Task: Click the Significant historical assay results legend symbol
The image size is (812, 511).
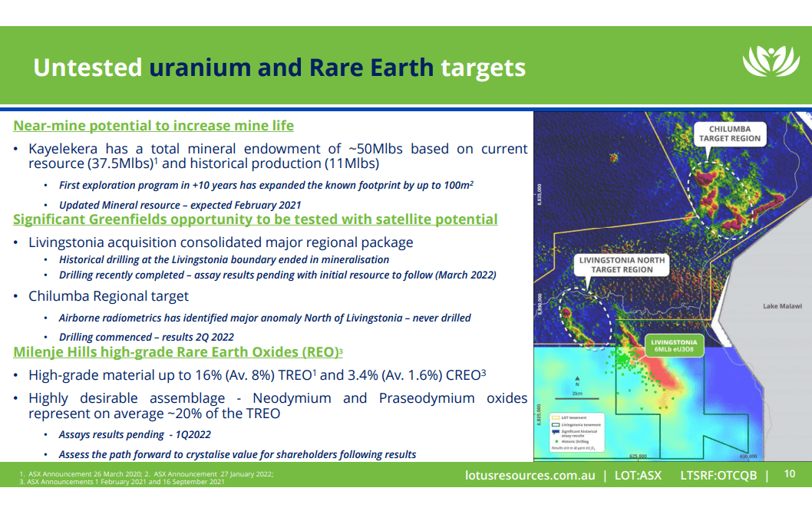Action: tap(555, 432)
